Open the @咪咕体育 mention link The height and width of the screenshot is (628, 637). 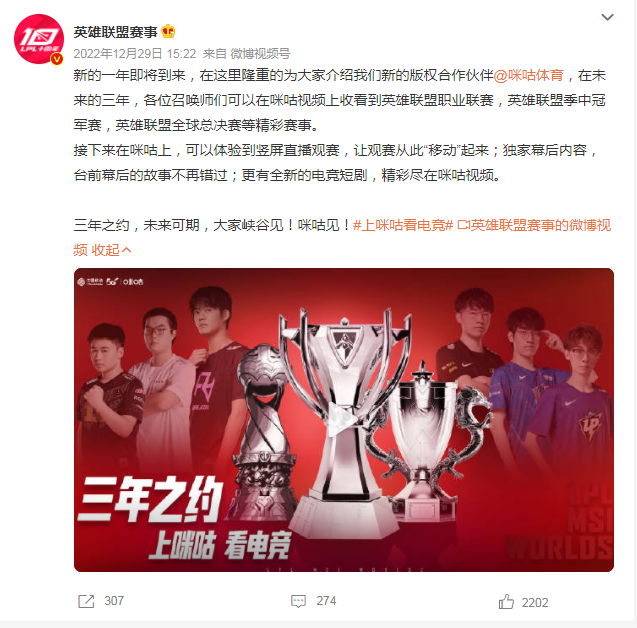[529, 76]
